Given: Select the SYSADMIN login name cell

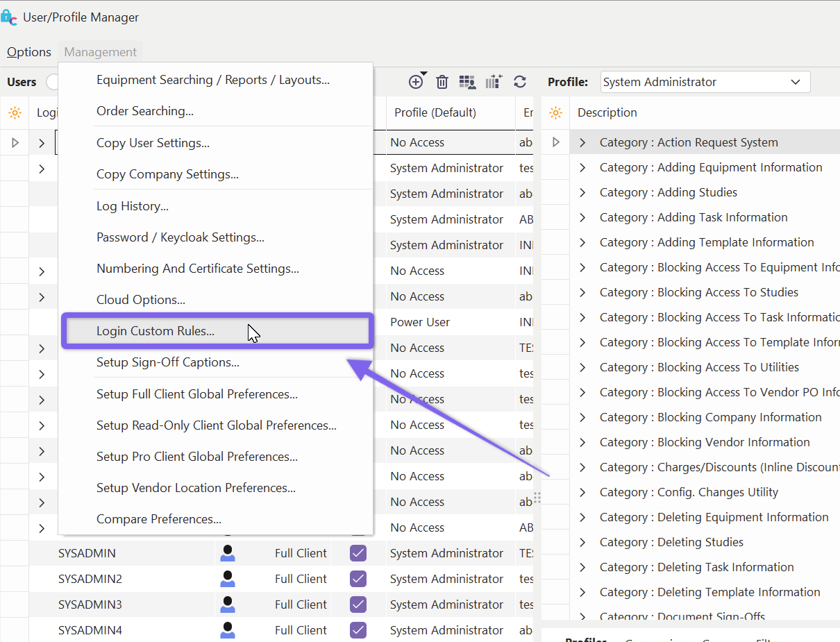Looking at the screenshot, I should (x=87, y=553).
